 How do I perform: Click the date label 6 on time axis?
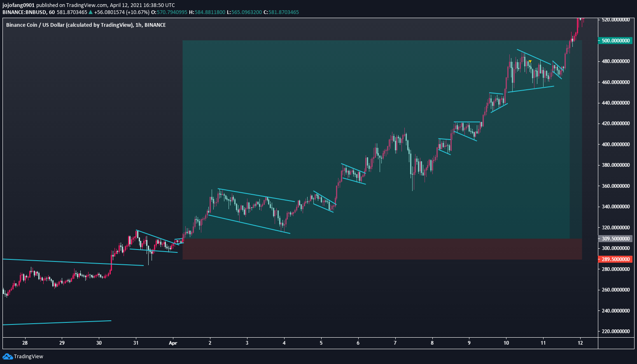point(358,343)
